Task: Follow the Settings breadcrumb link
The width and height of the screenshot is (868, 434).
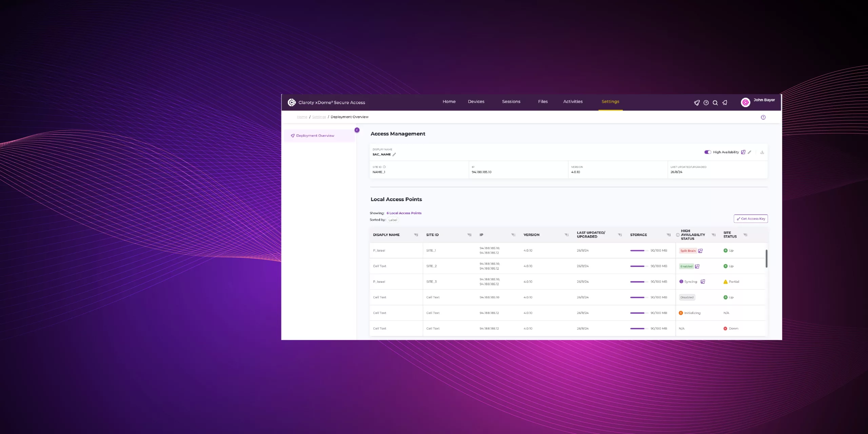Action: [x=319, y=117]
